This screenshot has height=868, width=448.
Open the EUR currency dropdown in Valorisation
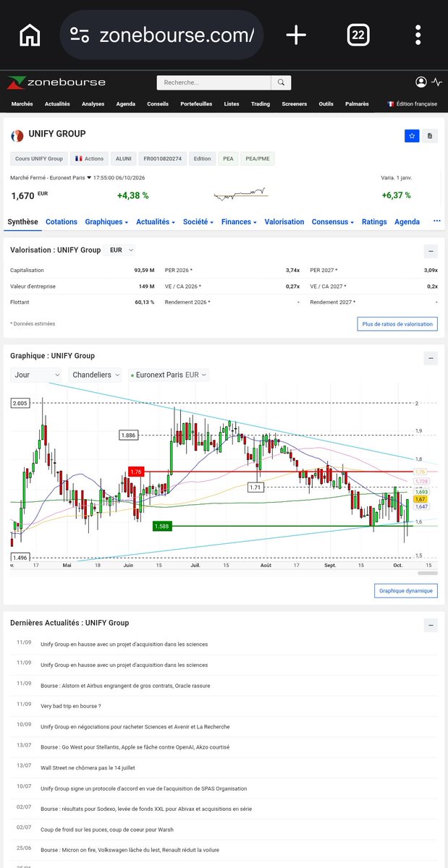coord(120,250)
